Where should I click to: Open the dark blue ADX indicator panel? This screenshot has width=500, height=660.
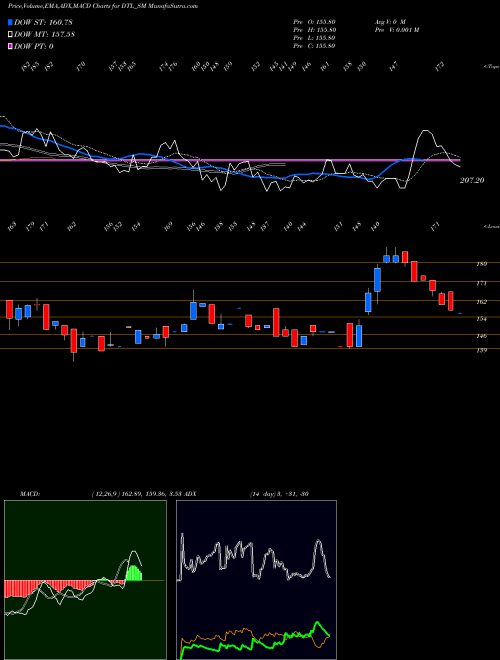[x=257, y=580]
